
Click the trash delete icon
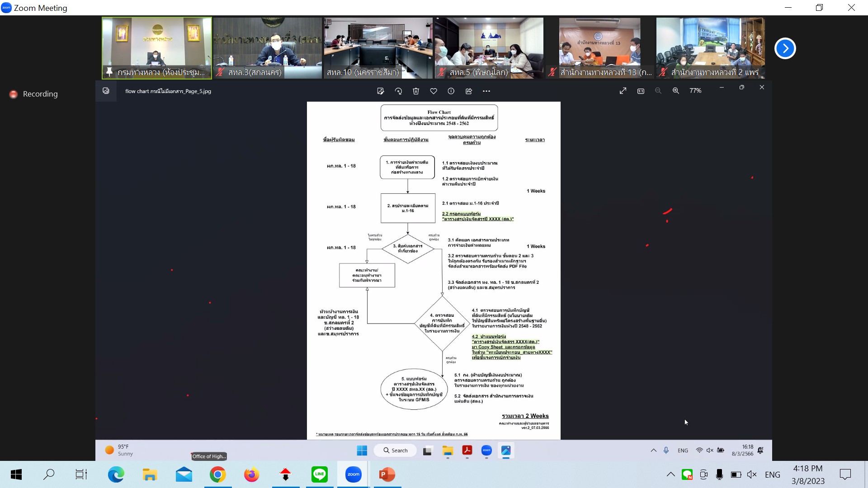pos(416,91)
